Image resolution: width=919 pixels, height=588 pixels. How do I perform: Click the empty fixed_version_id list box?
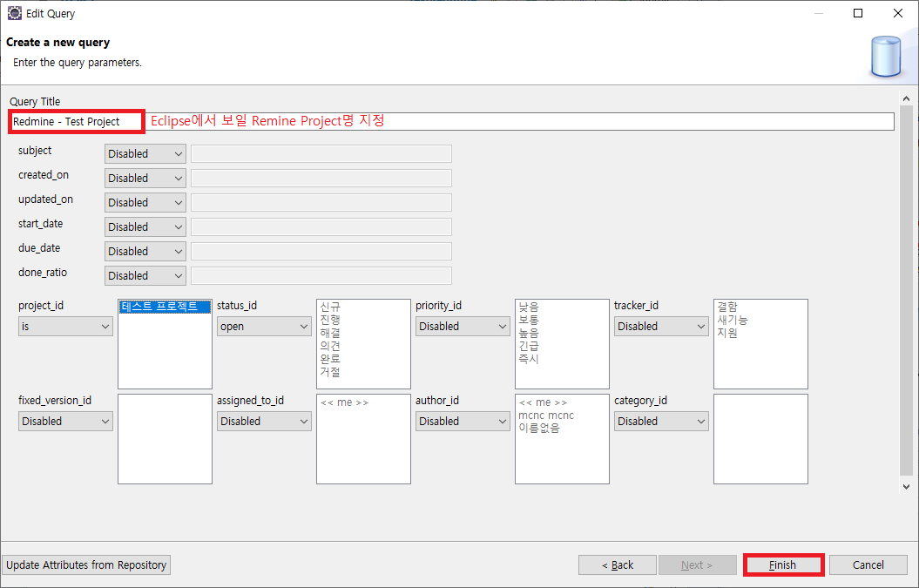(x=165, y=439)
